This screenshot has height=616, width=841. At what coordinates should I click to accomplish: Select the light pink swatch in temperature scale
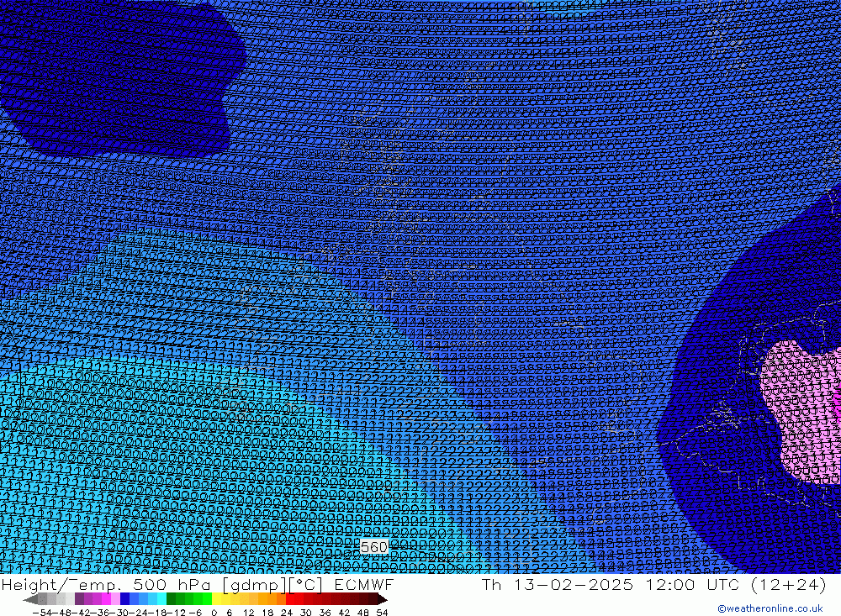(115, 599)
